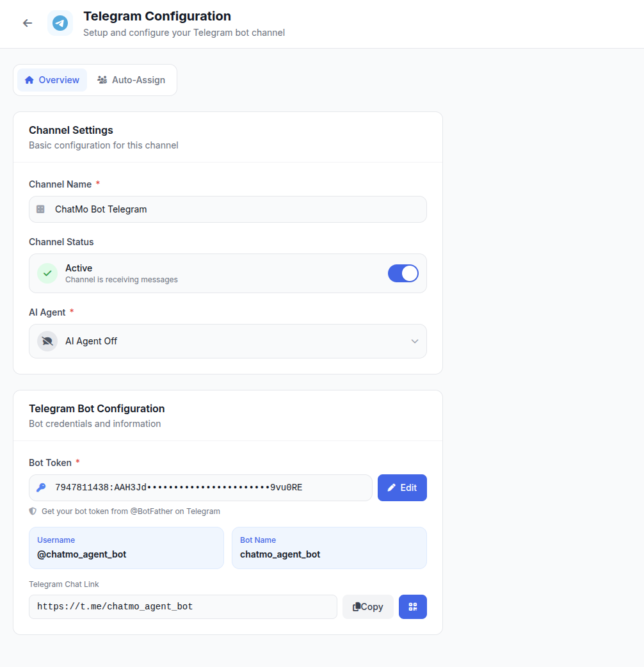The image size is (644, 667).
Task: Click the Telegram Bot Configuration heading
Action: [x=97, y=409]
